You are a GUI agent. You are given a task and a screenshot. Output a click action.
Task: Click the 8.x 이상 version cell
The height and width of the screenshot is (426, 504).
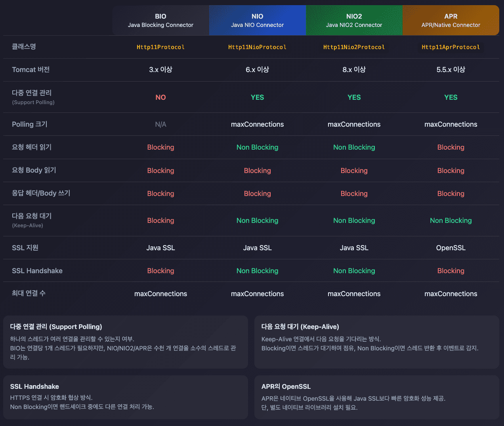354,70
